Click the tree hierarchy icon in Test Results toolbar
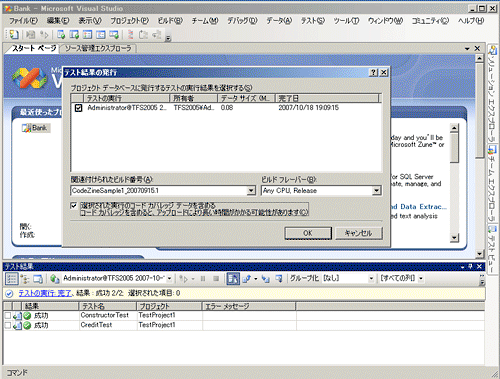 click(25, 279)
